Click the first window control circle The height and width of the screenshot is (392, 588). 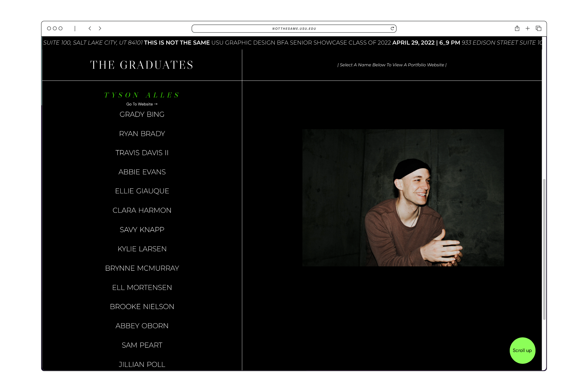(49, 28)
